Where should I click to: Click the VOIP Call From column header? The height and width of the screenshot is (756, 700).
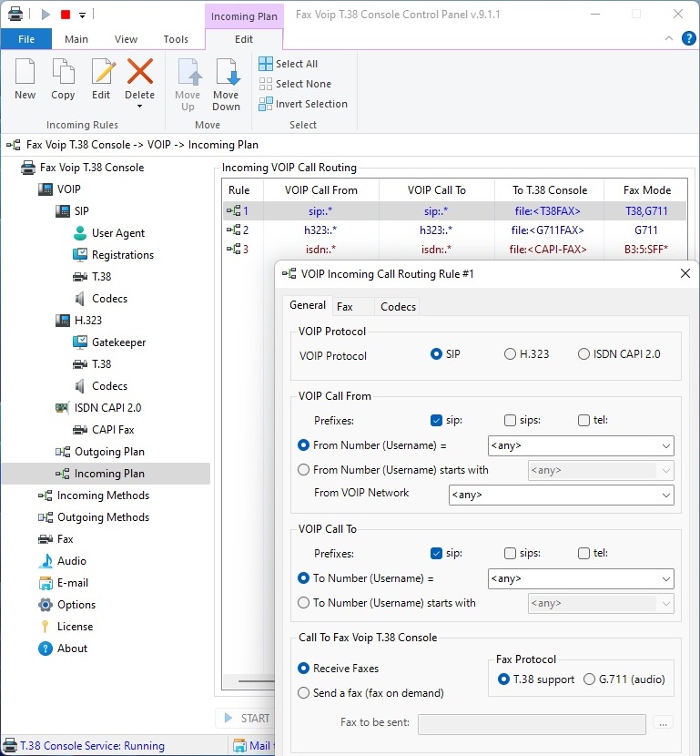[320, 190]
